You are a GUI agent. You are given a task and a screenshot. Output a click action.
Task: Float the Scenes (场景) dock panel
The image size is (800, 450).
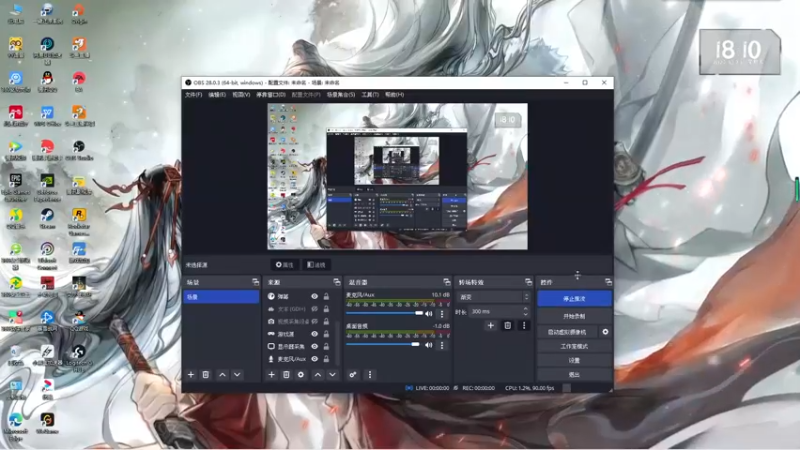click(x=255, y=282)
